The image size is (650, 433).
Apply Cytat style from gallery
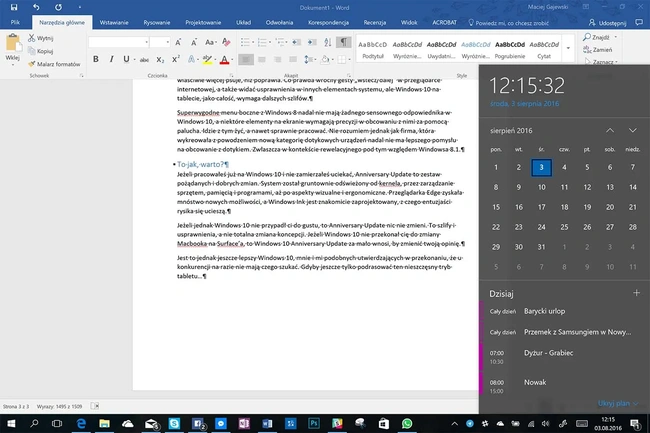544,49
